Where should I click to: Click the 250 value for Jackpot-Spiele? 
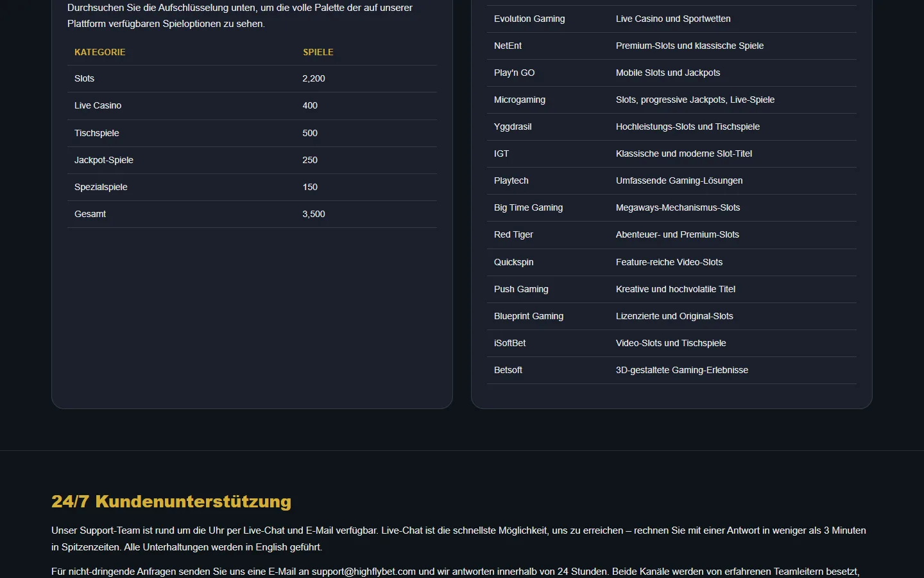(x=310, y=160)
